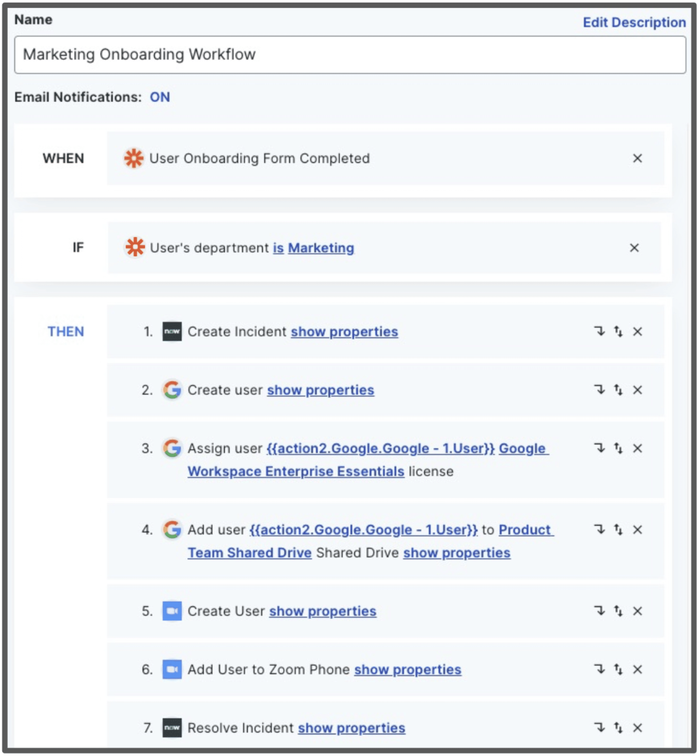Click Edit Description link

pyautogui.click(x=634, y=22)
